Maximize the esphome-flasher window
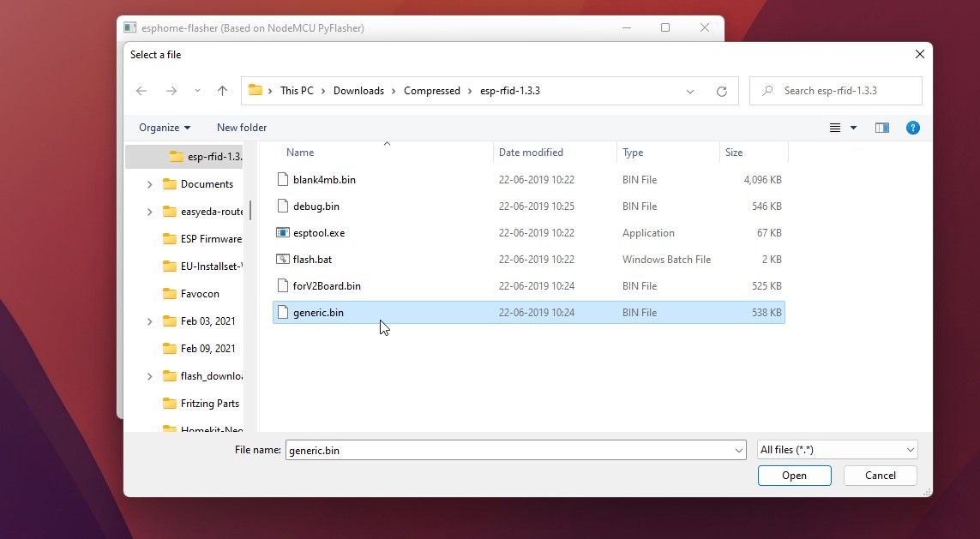Viewport: 980px width, 539px height. coord(665,27)
